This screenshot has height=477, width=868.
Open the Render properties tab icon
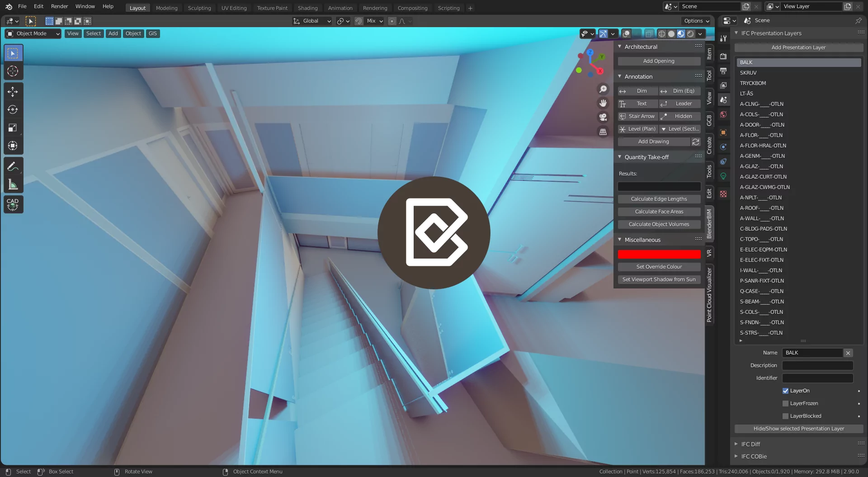click(x=723, y=56)
